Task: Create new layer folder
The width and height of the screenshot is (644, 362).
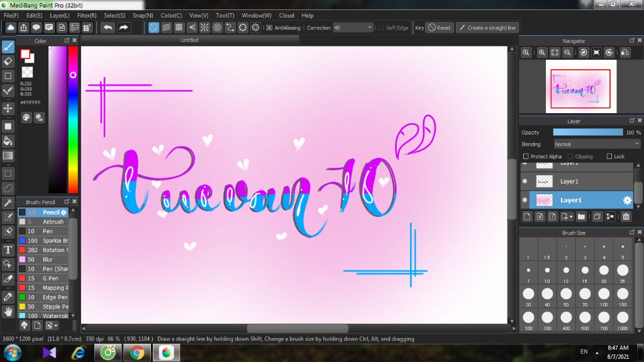Action: point(581,216)
